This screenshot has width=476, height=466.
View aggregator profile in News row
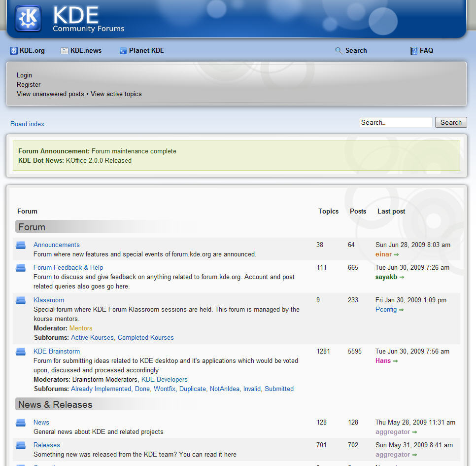point(393,432)
